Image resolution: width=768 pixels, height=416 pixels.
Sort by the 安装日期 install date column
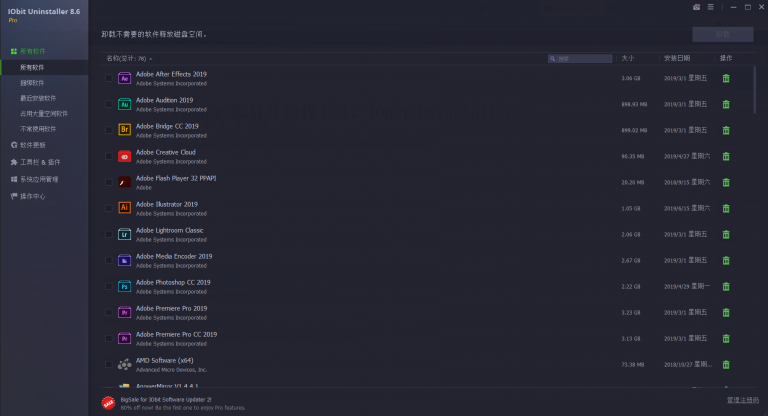(677, 58)
